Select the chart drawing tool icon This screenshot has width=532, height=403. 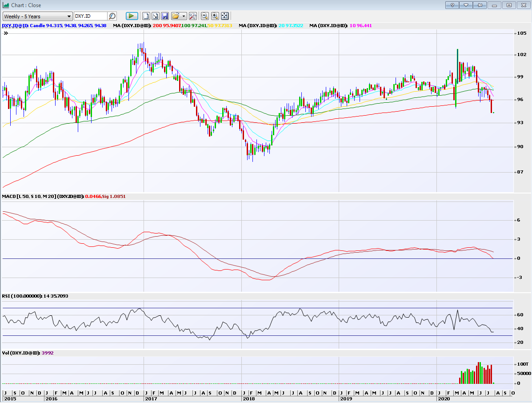pos(155,16)
